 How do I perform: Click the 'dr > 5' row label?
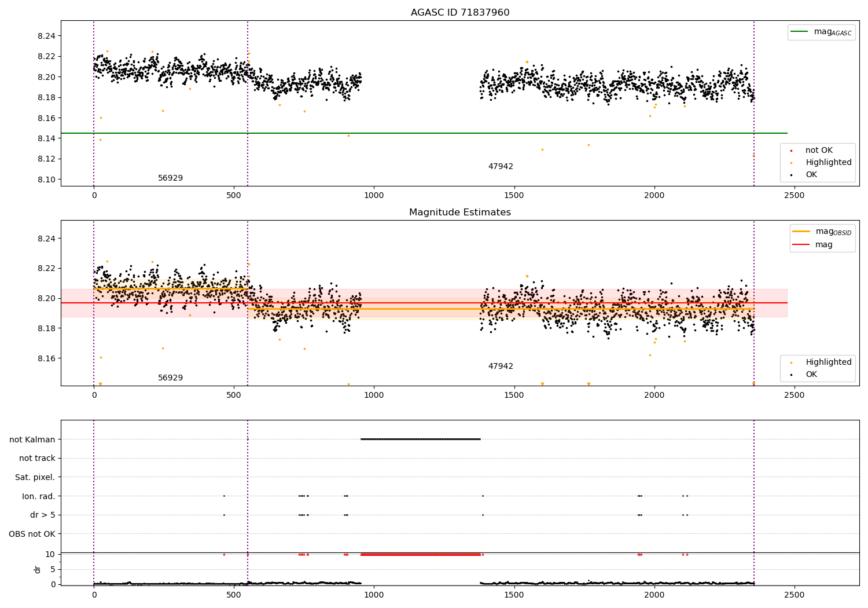[x=42, y=515]
